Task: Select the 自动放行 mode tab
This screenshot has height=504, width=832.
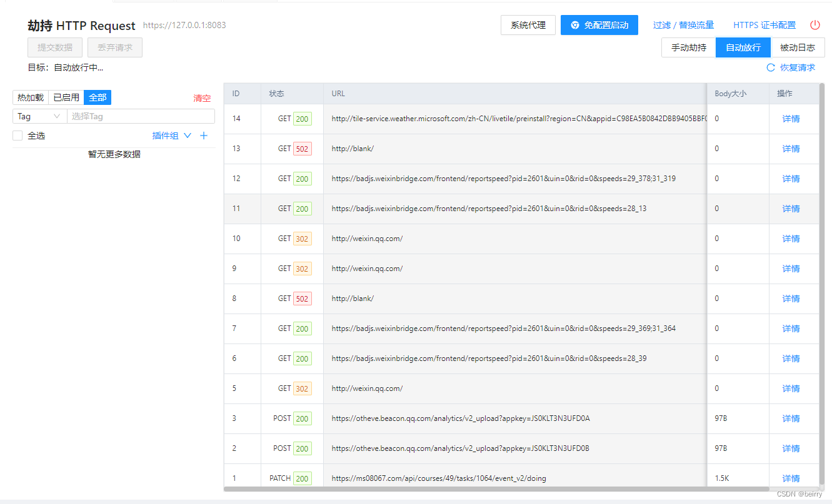Action: pos(743,47)
